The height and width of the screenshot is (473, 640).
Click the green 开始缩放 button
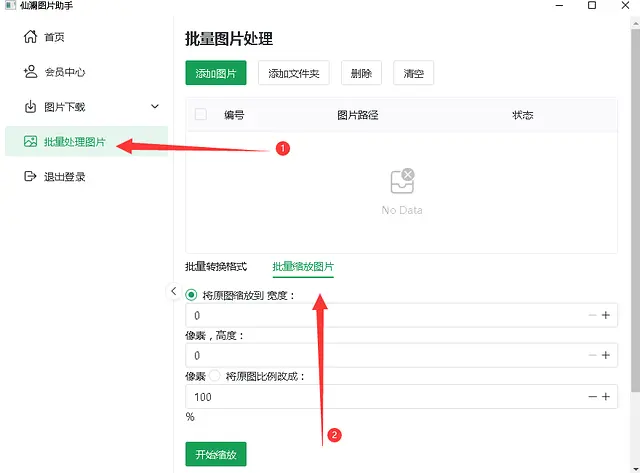216,454
